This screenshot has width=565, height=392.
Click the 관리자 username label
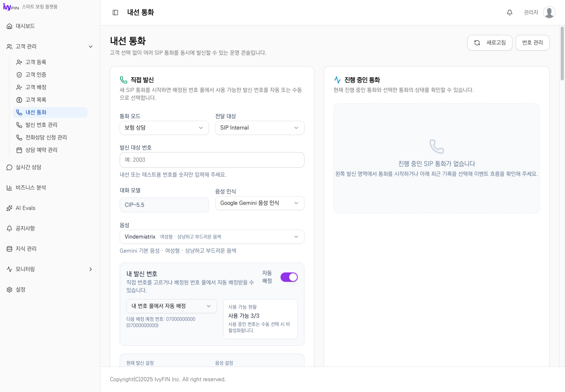[531, 13]
